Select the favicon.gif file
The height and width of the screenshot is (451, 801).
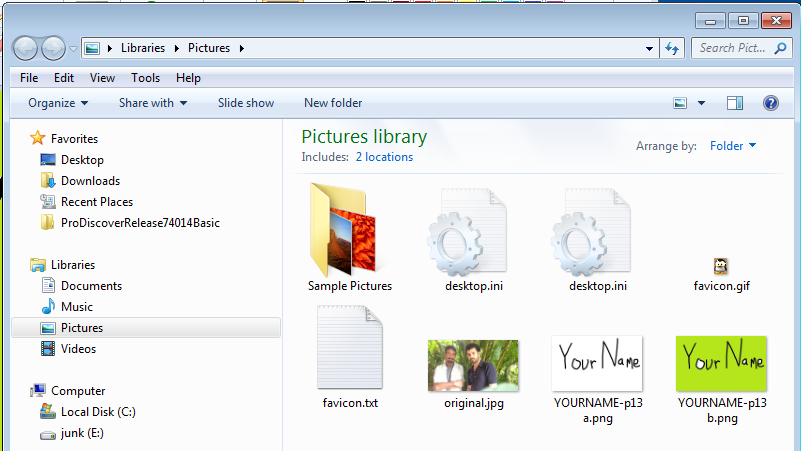click(x=721, y=275)
